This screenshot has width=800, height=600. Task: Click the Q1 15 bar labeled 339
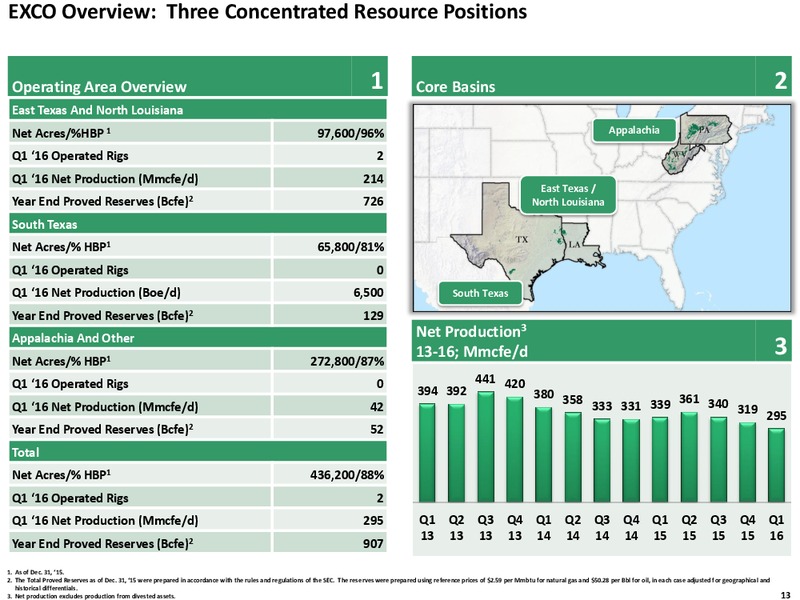click(660, 460)
